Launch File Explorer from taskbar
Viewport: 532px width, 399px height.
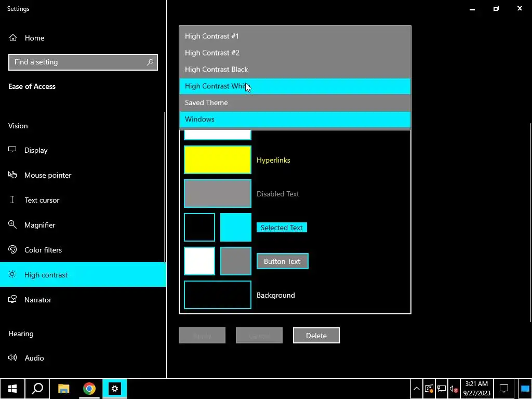[x=63, y=389]
